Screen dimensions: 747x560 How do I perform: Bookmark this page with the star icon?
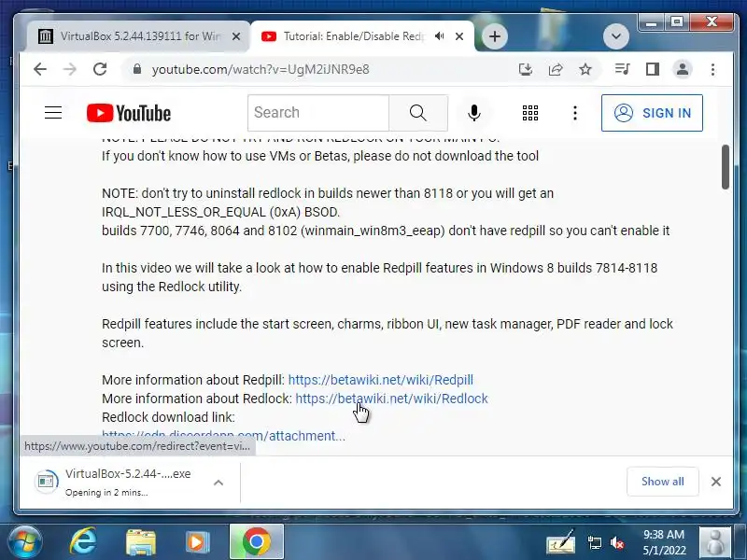tap(585, 69)
